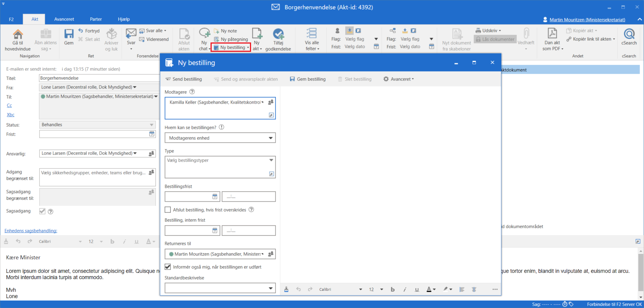This screenshot has width=644, height=308.
Task: Save the record with Gem icon
Action: (x=69, y=34)
